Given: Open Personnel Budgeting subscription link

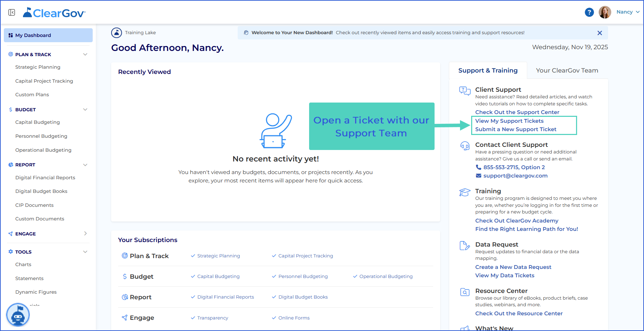Looking at the screenshot, I should click(303, 276).
